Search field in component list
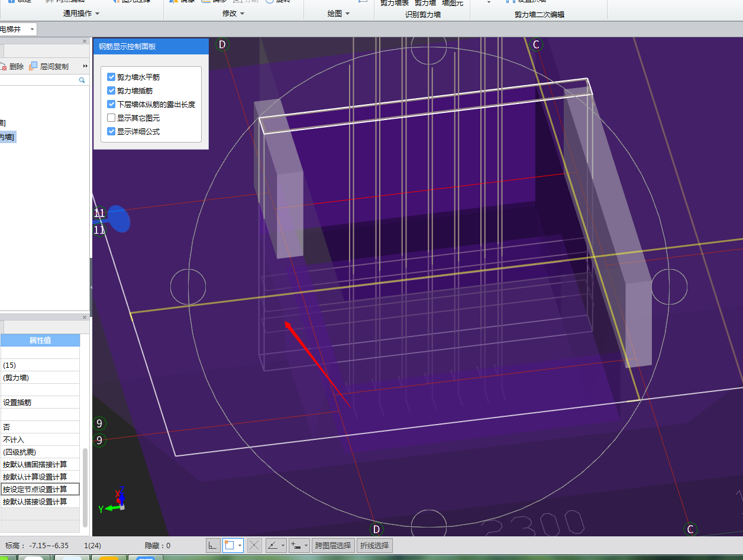The image size is (743, 560). pyautogui.click(x=38, y=80)
